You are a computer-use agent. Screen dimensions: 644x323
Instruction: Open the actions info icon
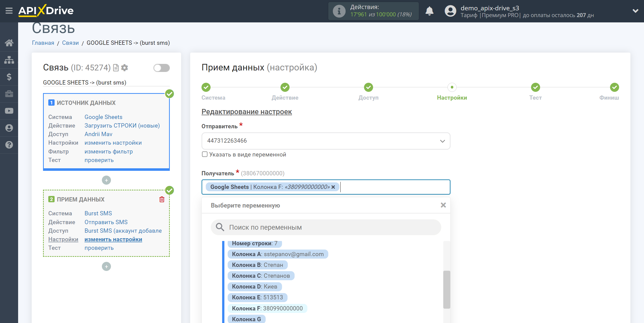point(339,11)
